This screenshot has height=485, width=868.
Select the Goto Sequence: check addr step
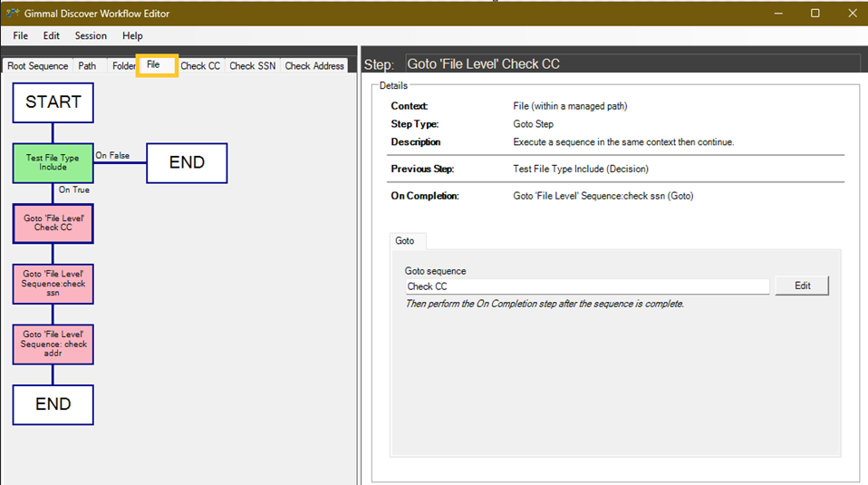(53, 344)
